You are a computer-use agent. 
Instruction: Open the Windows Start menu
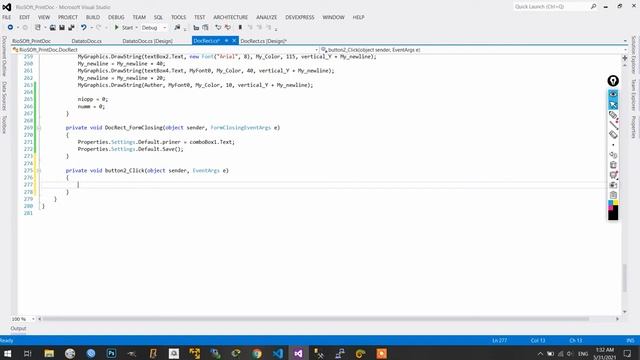(x=7, y=353)
